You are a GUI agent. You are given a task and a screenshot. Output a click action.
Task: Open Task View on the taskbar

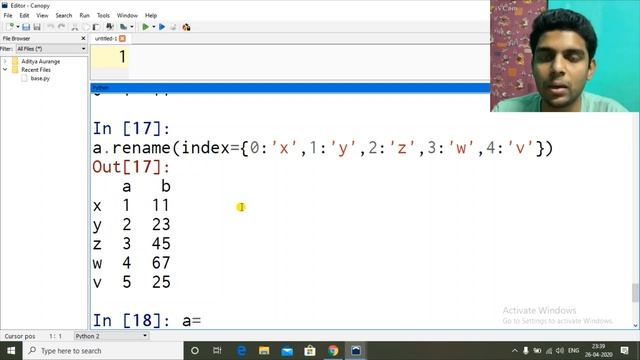point(217,351)
